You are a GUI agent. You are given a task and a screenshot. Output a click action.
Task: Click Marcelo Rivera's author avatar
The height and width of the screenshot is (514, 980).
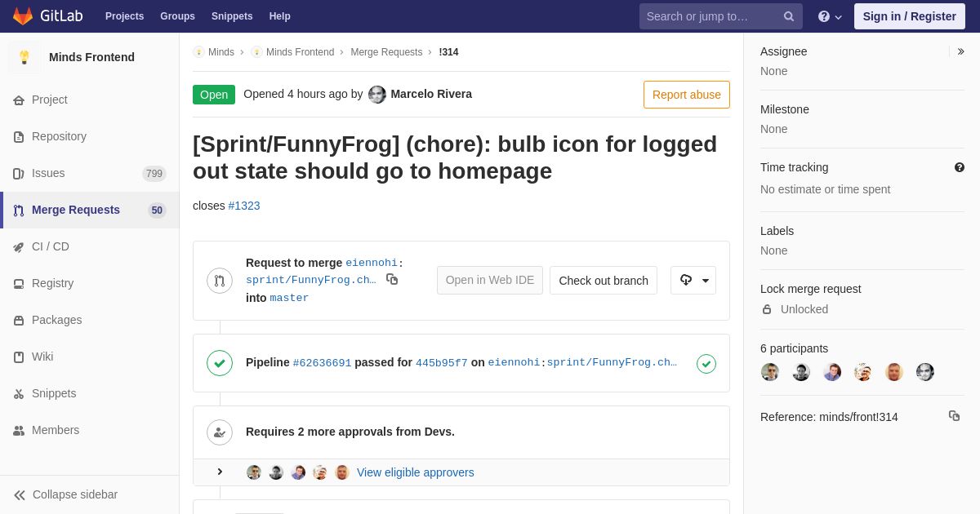tap(377, 95)
